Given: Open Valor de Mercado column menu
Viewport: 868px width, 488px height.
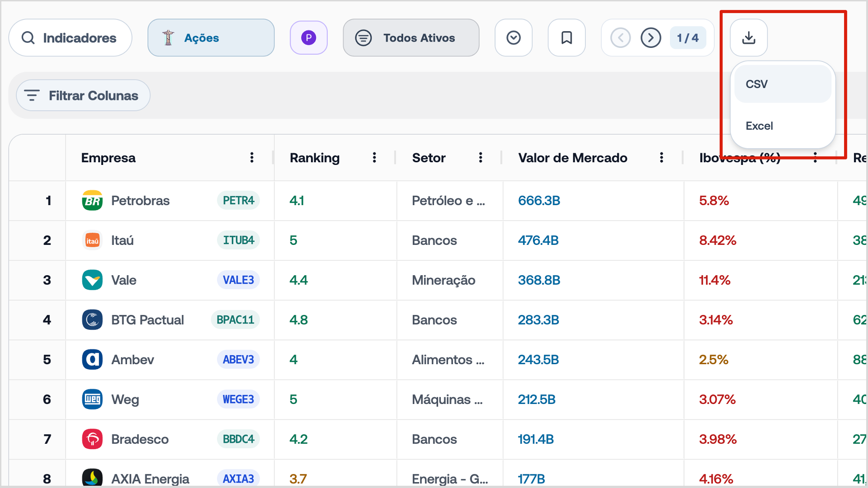Looking at the screenshot, I should [x=661, y=158].
